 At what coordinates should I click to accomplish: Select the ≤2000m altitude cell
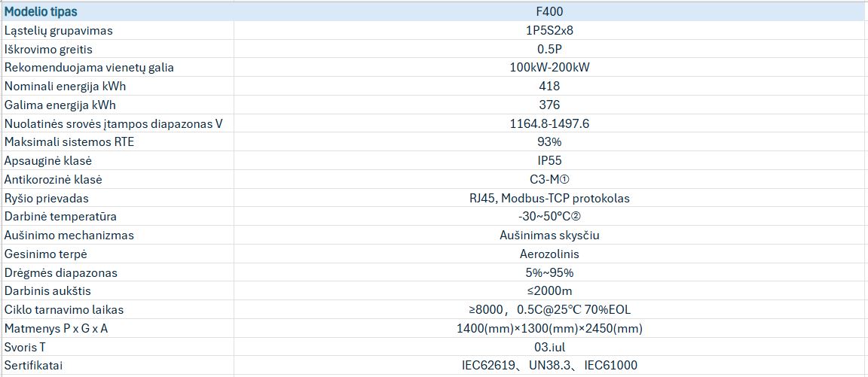549,290
